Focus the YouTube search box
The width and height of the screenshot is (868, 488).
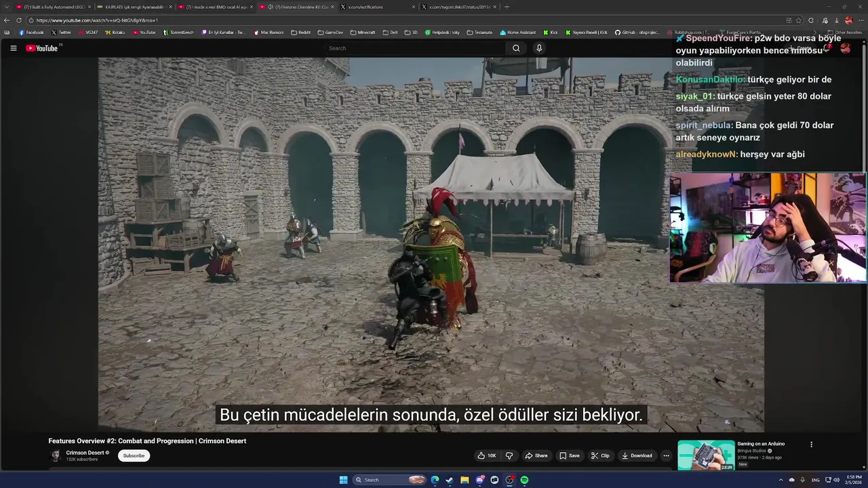(415, 48)
